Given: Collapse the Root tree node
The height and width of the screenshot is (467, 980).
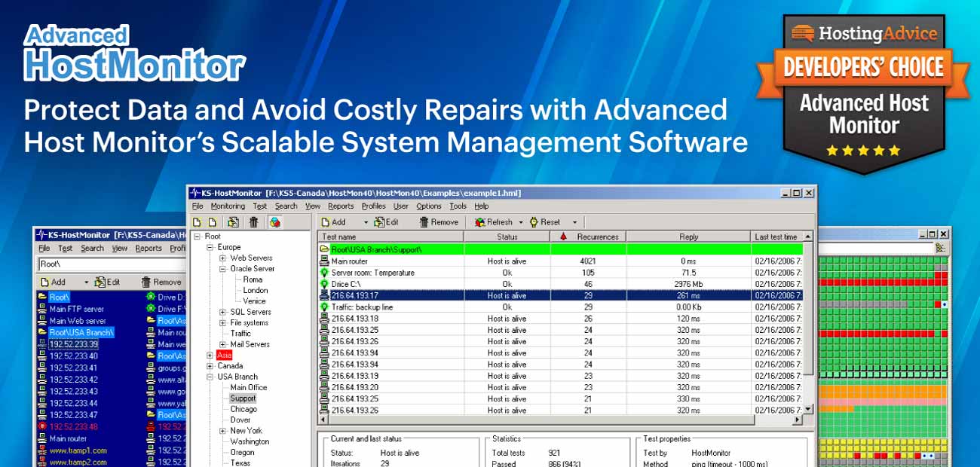Looking at the screenshot, I should [x=198, y=236].
